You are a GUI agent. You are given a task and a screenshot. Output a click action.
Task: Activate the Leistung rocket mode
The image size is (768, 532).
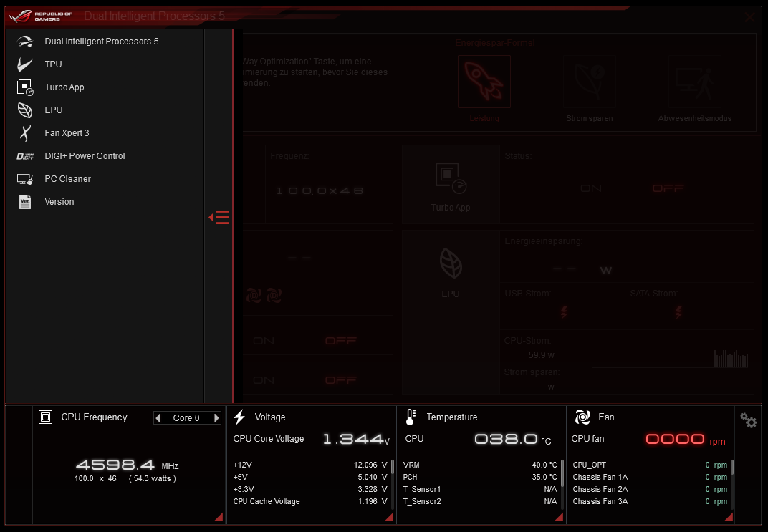coord(484,81)
